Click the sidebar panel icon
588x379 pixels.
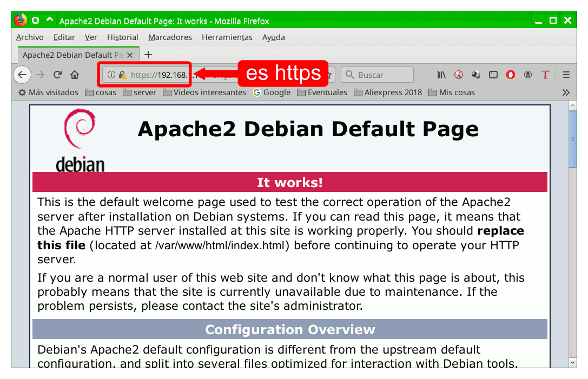(x=494, y=75)
